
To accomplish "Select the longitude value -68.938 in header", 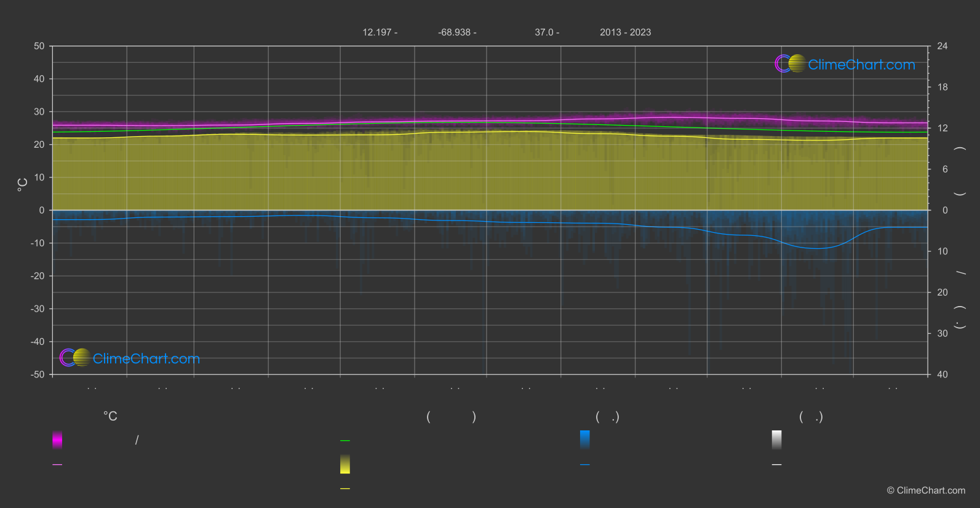I will (x=454, y=33).
